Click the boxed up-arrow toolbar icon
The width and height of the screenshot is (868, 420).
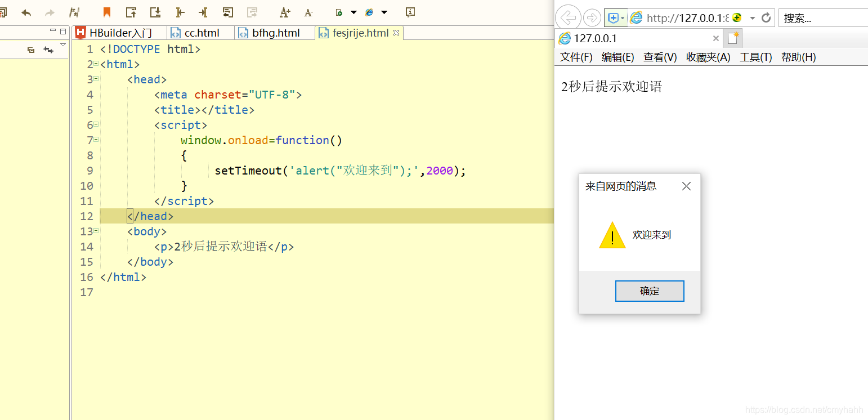[x=131, y=12]
